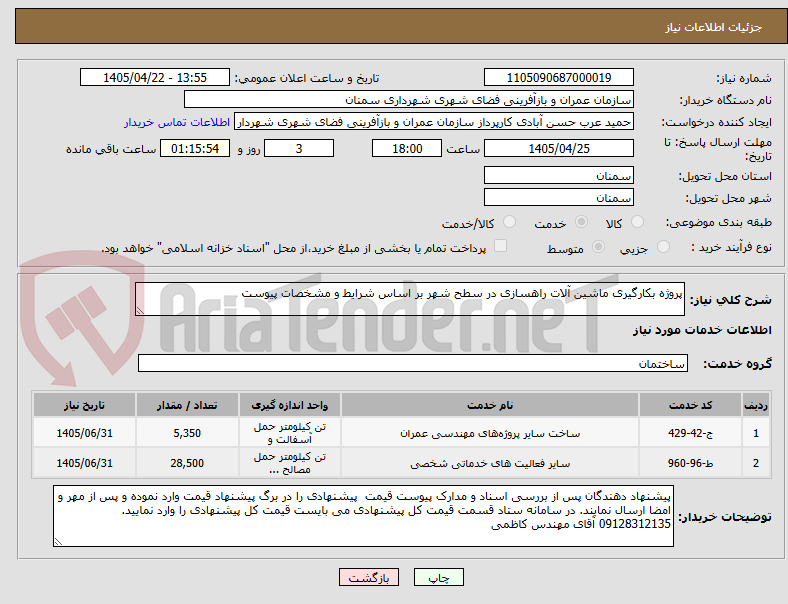Toggle the اسناد خزانه اسلامی payment checkbox
788x604 pixels.
pyautogui.click(x=501, y=246)
